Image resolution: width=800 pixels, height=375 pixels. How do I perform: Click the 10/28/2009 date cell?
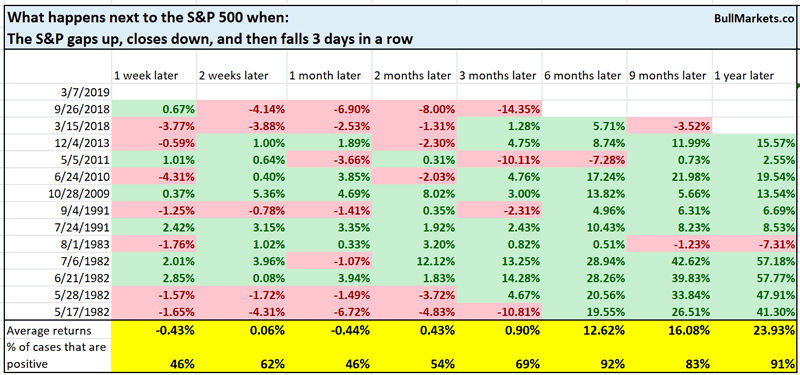point(58,196)
